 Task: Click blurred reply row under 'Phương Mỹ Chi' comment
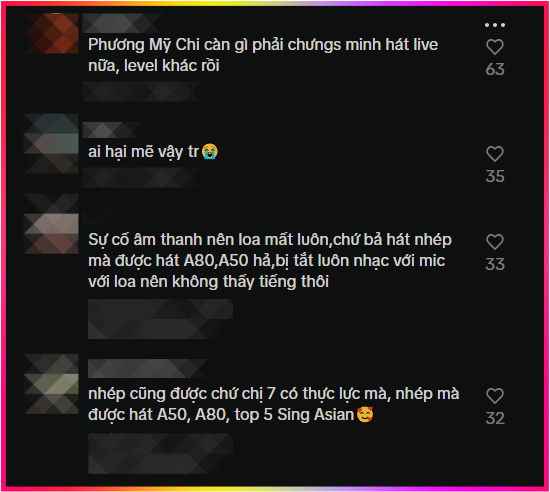(142, 92)
